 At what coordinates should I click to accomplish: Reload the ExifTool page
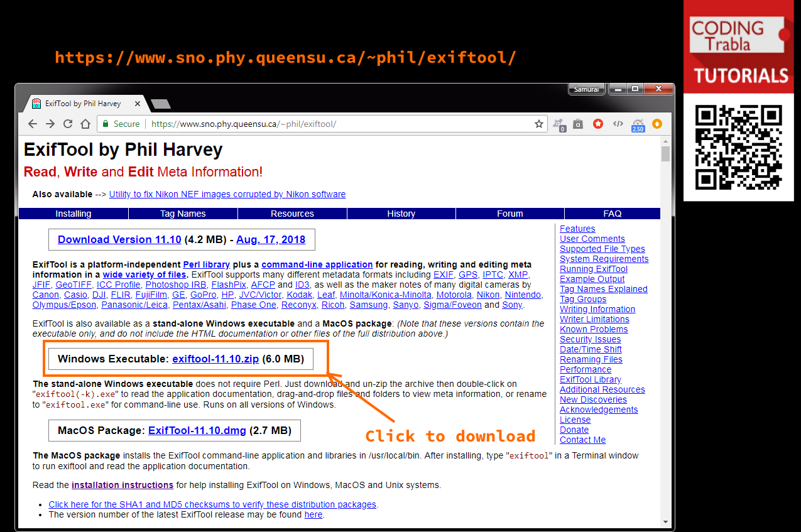68,124
